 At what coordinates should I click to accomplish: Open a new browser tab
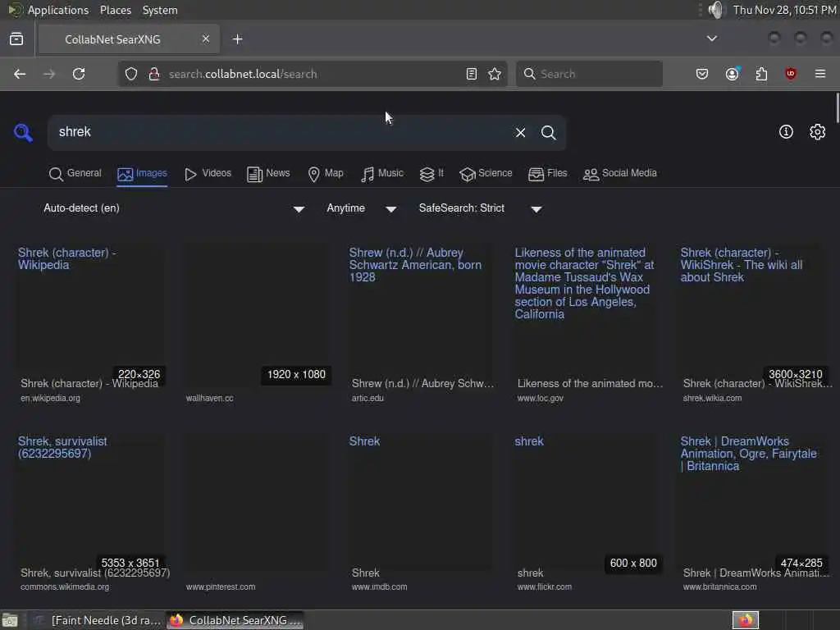pos(237,39)
